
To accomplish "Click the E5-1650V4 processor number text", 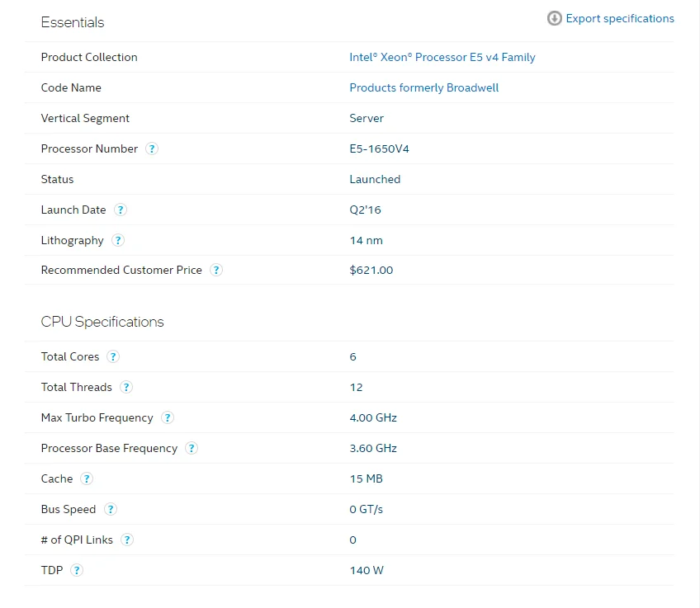I will point(380,149).
